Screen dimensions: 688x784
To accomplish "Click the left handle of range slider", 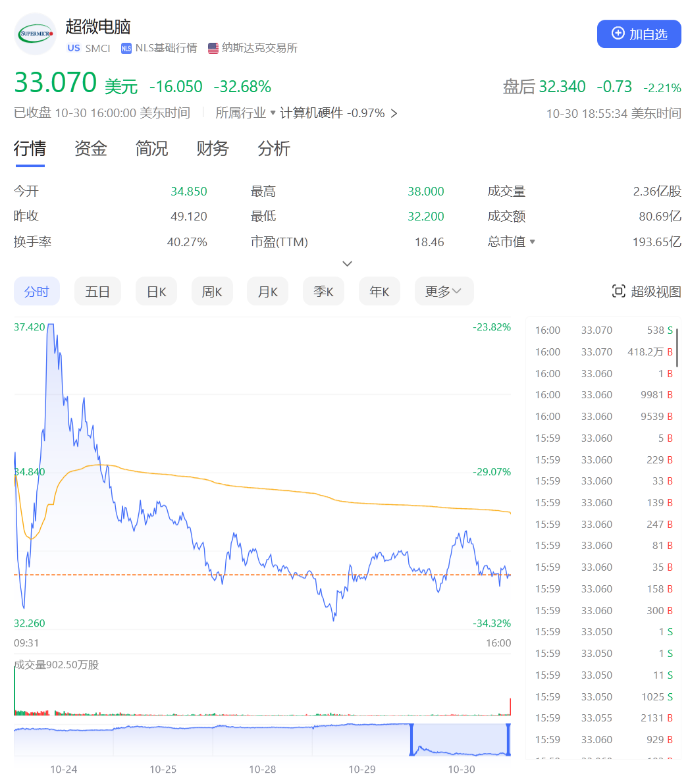I will (412, 740).
